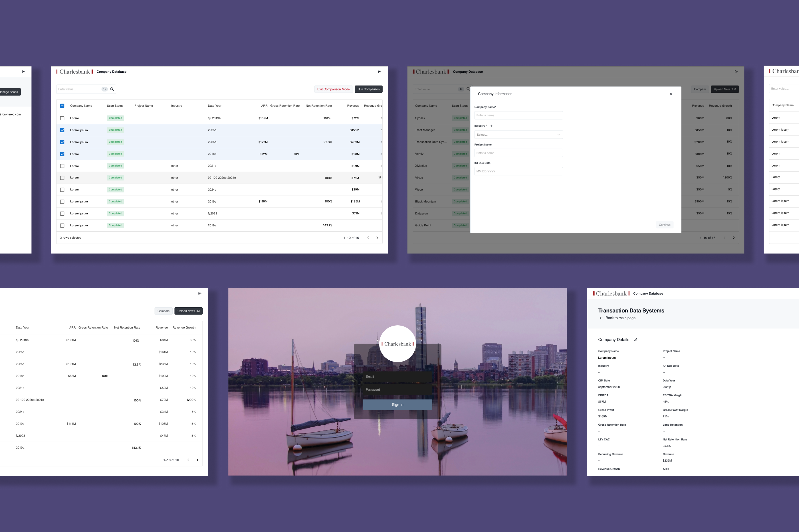Check Lorem Ipsum row with 2019e

[x=62, y=202]
